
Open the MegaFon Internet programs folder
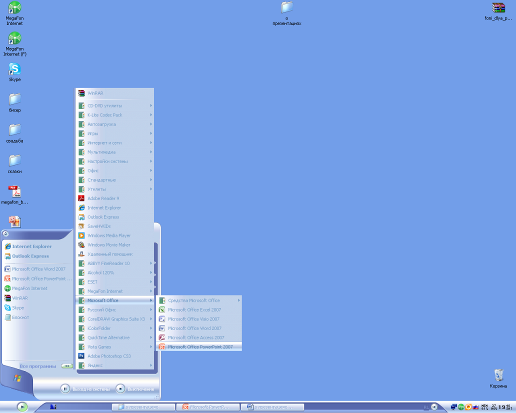(x=115, y=291)
